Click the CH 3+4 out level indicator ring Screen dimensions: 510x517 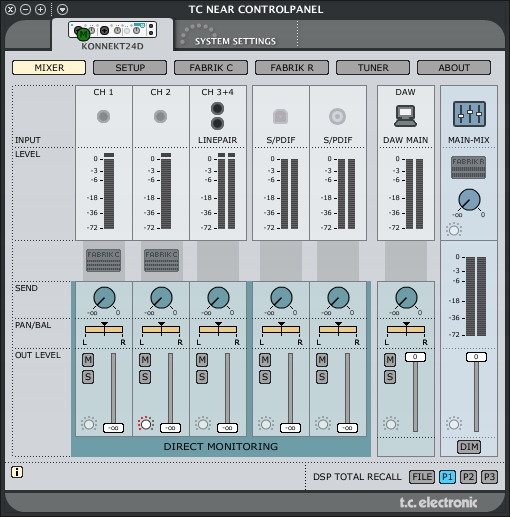203,424
